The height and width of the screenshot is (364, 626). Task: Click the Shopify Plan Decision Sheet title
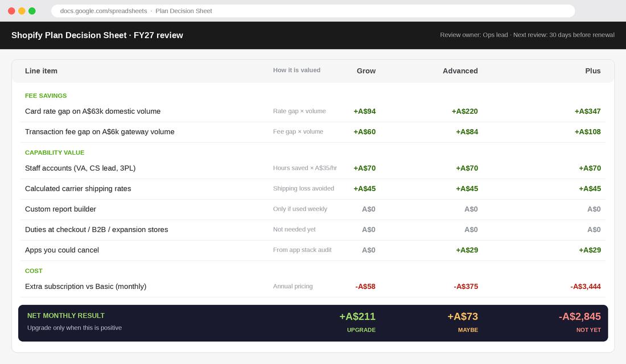[x=97, y=35]
